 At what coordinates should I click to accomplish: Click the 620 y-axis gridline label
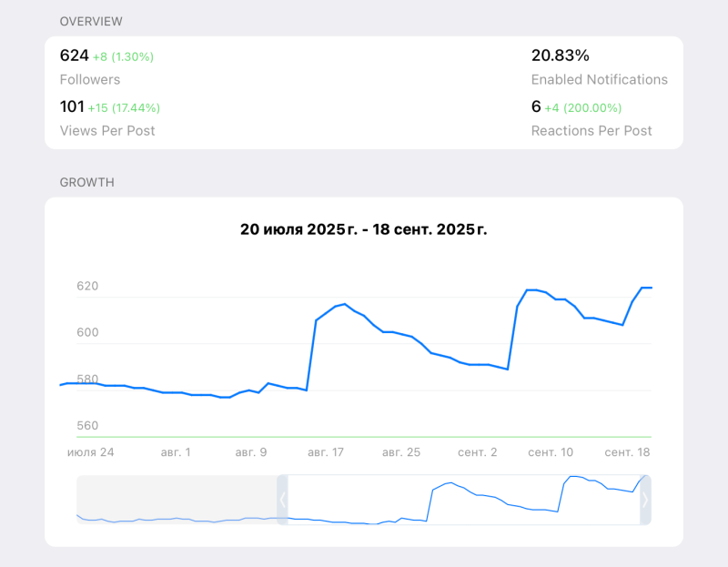(x=87, y=286)
